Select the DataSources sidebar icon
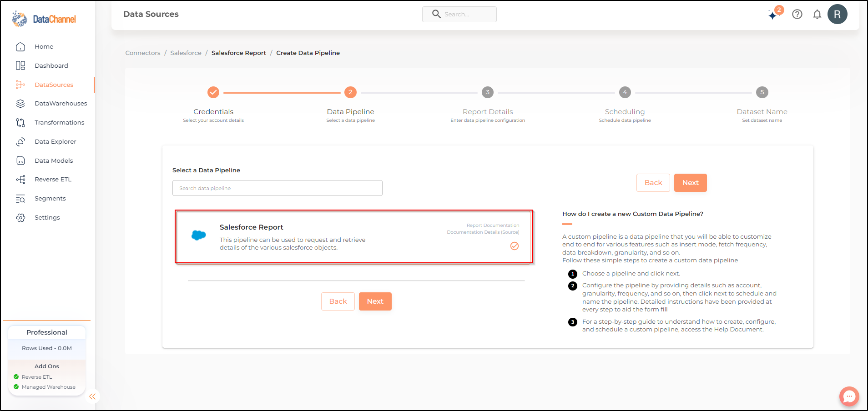Image resolution: width=868 pixels, height=411 pixels. tap(20, 85)
